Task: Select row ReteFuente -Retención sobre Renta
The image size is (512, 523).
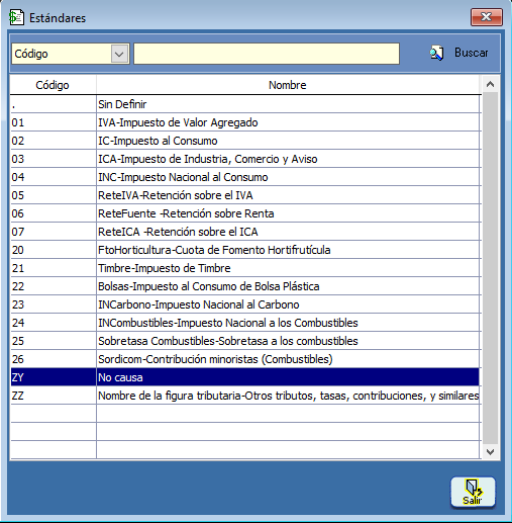Action: pos(245,213)
